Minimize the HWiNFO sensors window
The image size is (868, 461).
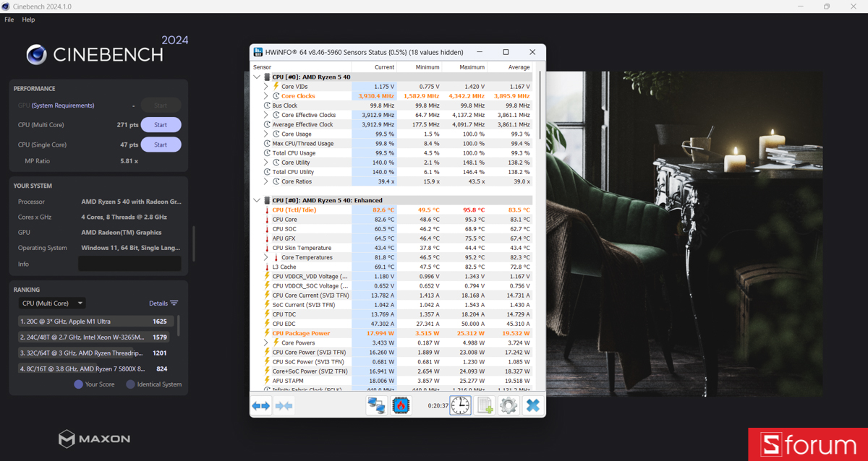pyautogui.click(x=479, y=52)
